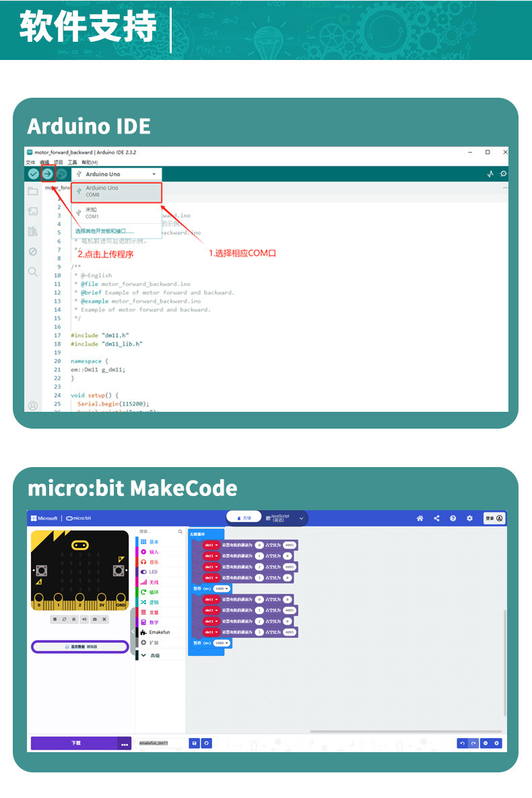This screenshot has width=532, height=798.
Task: Open the 逻辑 block category
Action: coord(161,603)
